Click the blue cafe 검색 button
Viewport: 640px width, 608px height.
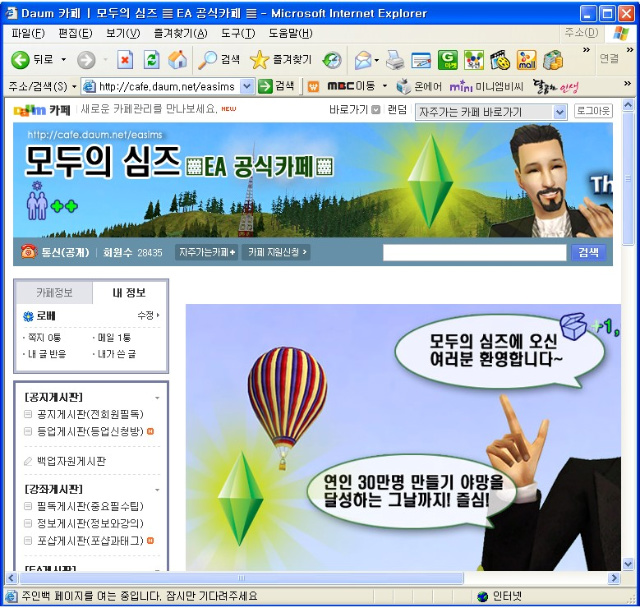click(x=588, y=252)
